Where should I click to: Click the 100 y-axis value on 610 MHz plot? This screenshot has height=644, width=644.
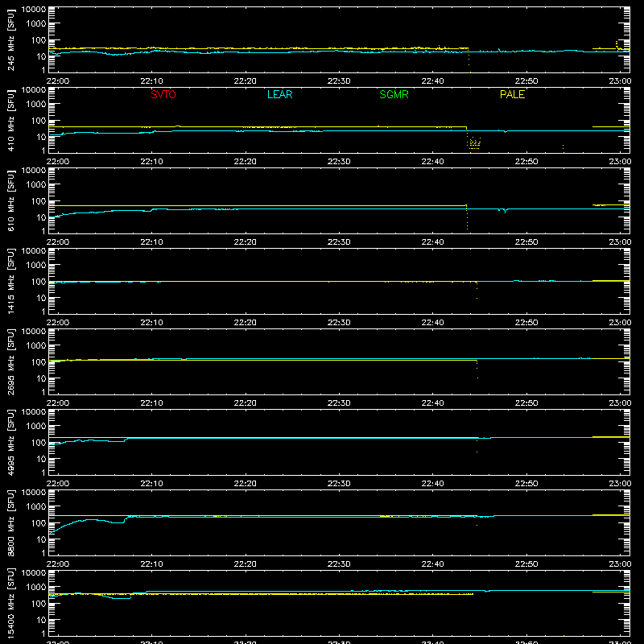[x=39, y=201]
